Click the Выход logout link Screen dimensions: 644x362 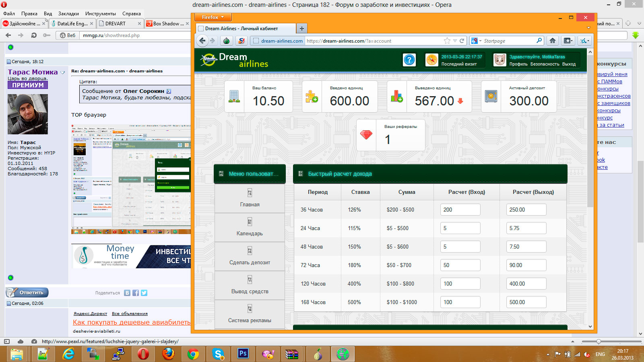tap(569, 64)
